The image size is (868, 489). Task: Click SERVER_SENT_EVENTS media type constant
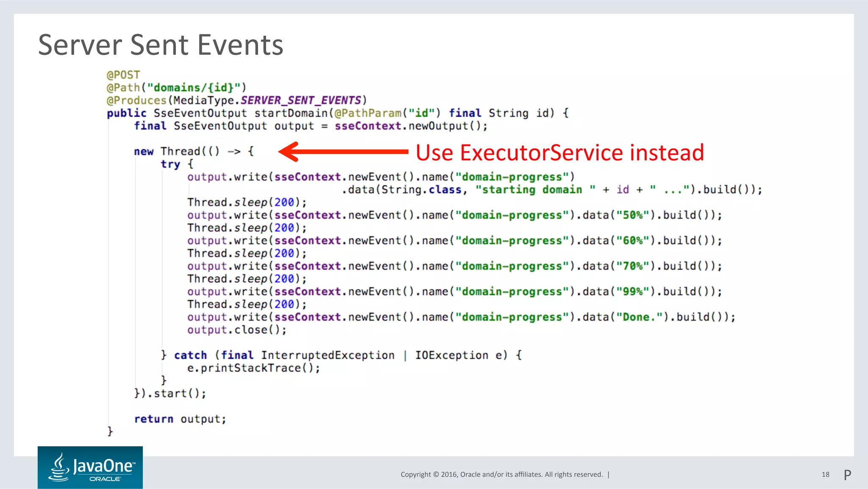301,101
